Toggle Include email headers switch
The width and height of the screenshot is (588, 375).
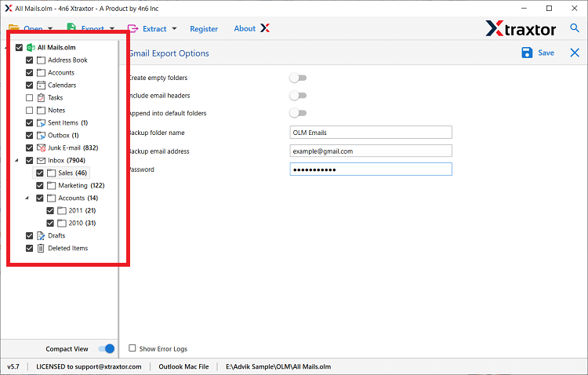[x=298, y=96]
